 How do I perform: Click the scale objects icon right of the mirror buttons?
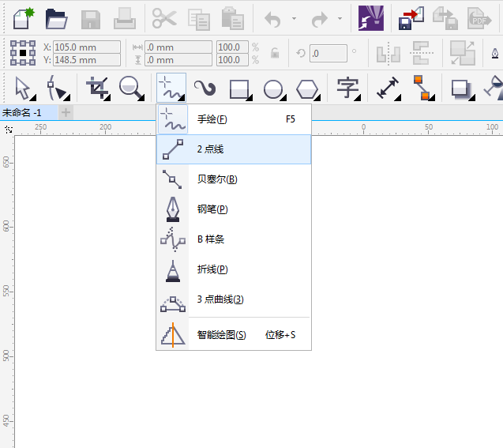(462, 53)
